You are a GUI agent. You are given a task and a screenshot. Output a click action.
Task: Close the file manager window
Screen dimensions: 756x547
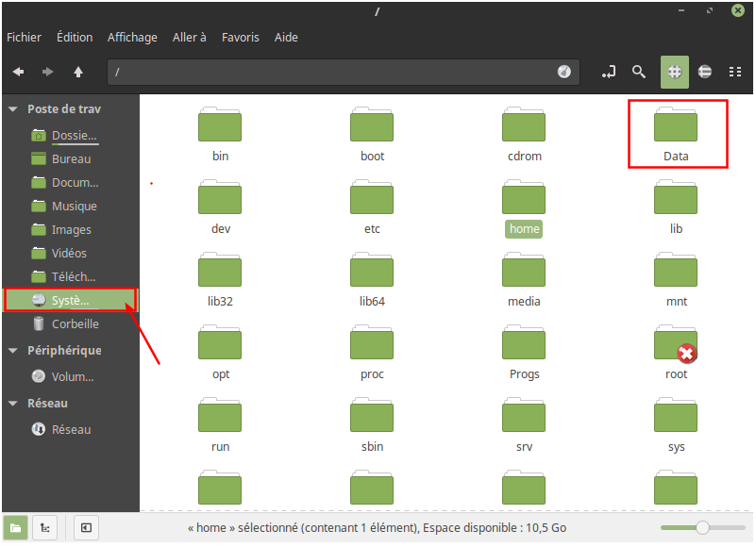738,10
